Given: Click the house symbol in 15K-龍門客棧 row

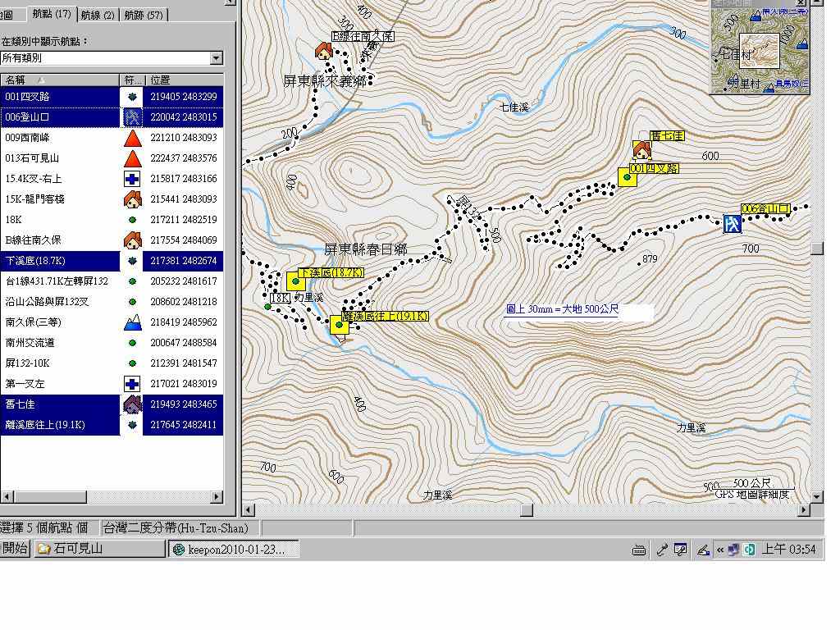Looking at the screenshot, I should tap(132, 199).
